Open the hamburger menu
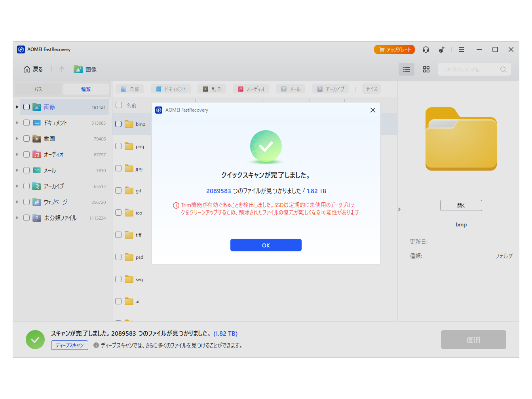 (462, 49)
